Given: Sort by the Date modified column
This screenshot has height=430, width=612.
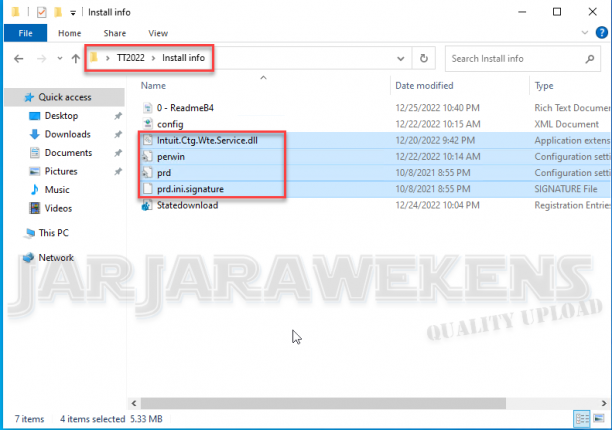Looking at the screenshot, I should [424, 85].
